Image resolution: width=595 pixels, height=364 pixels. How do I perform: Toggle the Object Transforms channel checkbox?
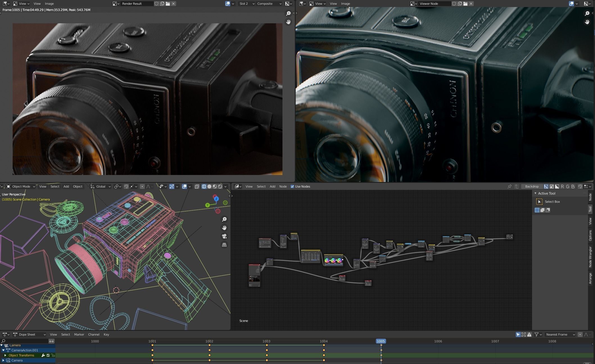tap(48, 355)
